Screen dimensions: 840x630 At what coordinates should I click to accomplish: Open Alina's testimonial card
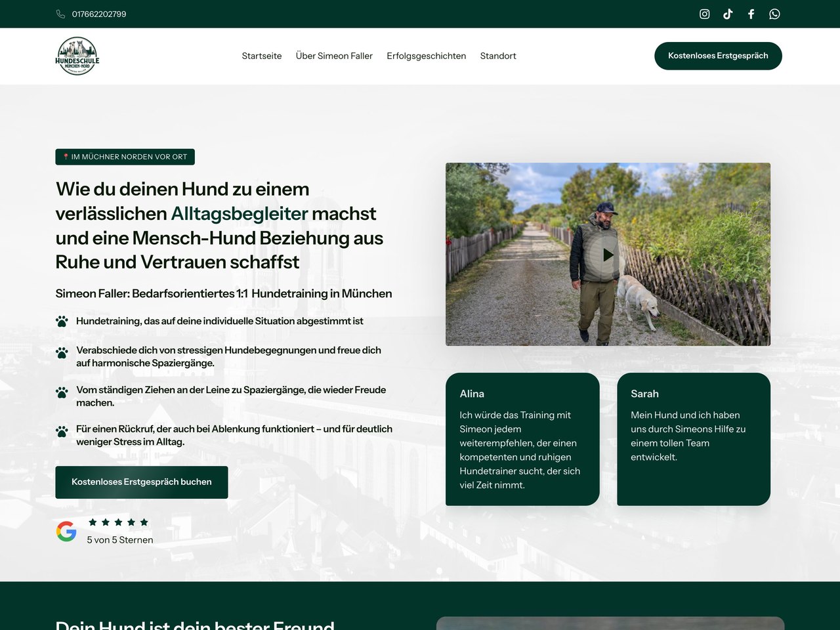(x=522, y=439)
